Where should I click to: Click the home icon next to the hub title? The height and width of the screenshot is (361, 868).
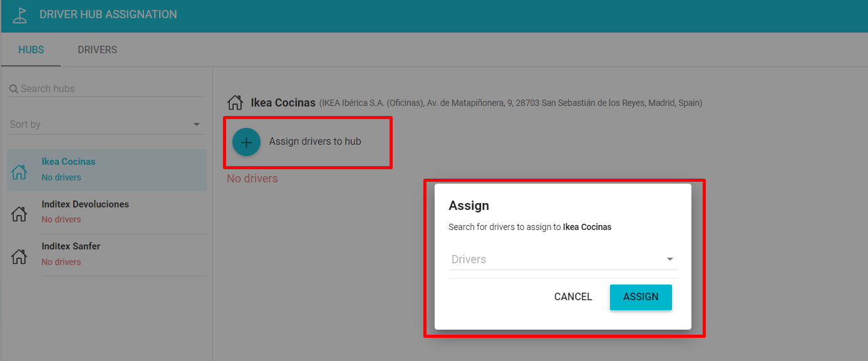pos(235,102)
